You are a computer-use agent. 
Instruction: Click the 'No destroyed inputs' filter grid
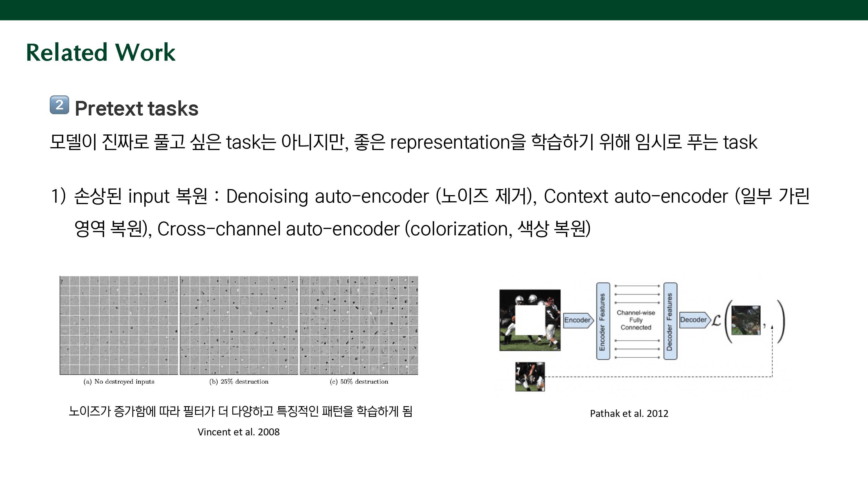pos(119,325)
